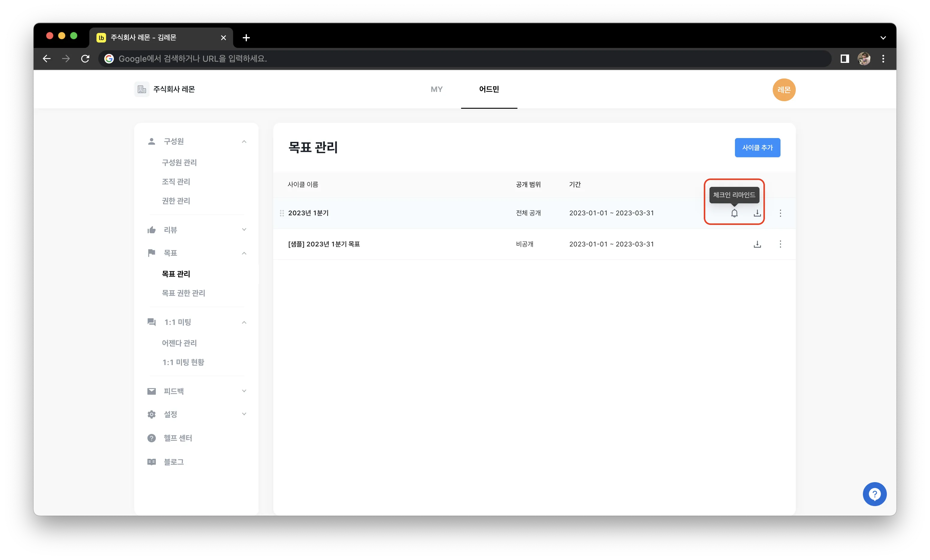Toggle the browser side panel icon
Screen dimensions: 930x560
844,58
